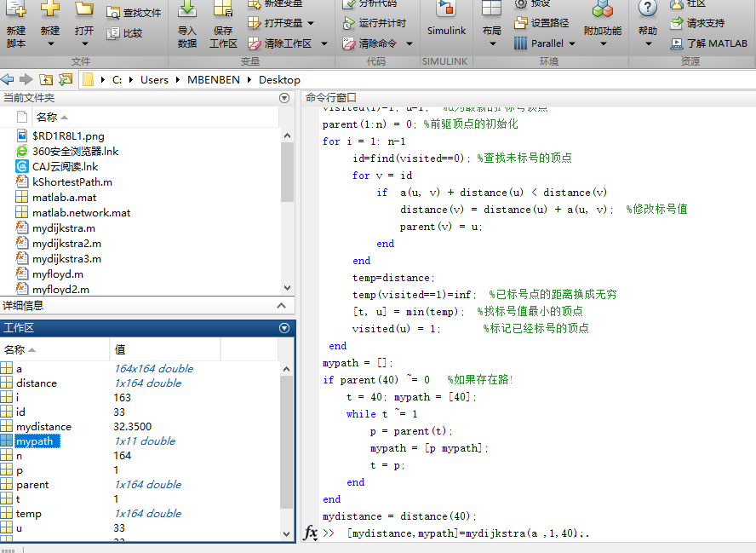
Task: Open the Clear Commands (清除命令) dropdown arrow
Action: (409, 43)
